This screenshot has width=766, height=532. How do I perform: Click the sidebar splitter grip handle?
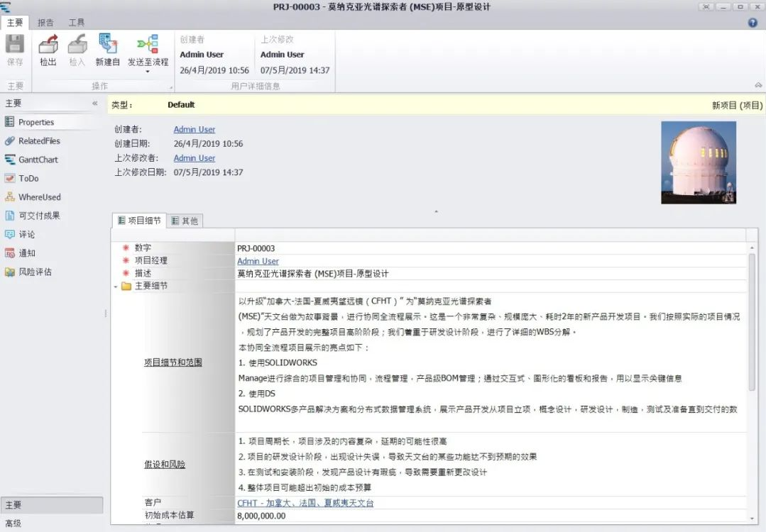(x=106, y=314)
